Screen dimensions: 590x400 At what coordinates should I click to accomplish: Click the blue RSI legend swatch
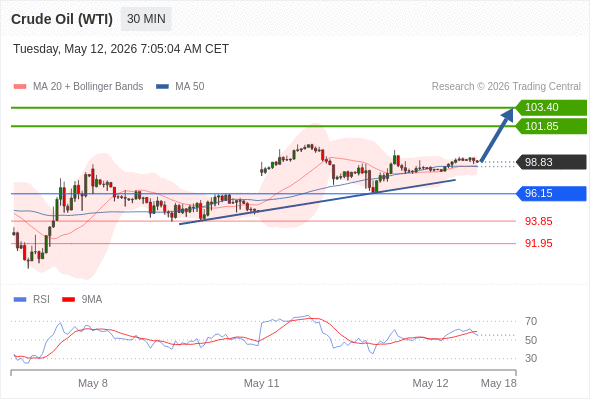click(x=20, y=300)
